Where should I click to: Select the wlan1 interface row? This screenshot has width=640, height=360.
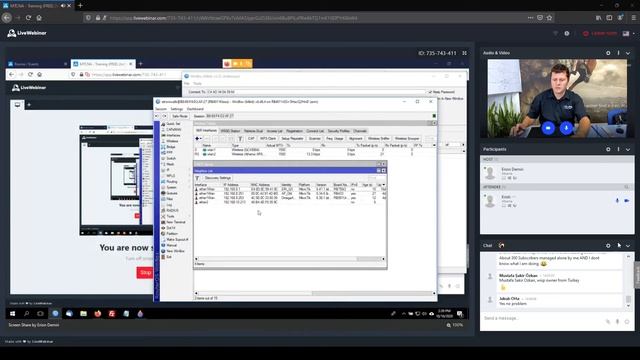tap(312, 150)
